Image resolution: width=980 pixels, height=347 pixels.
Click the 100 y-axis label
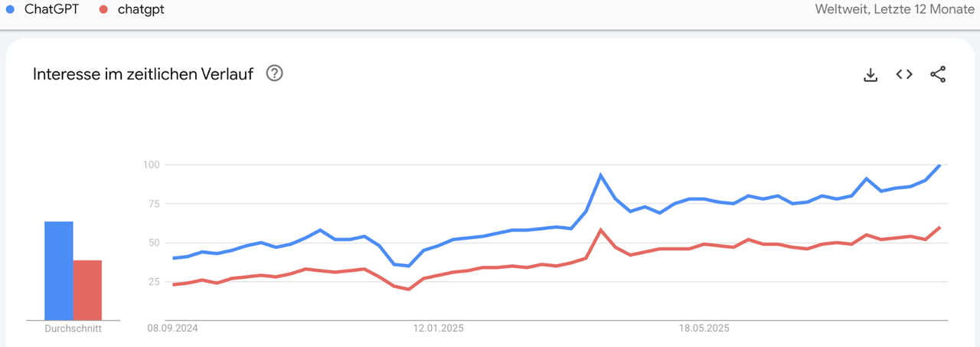point(150,165)
